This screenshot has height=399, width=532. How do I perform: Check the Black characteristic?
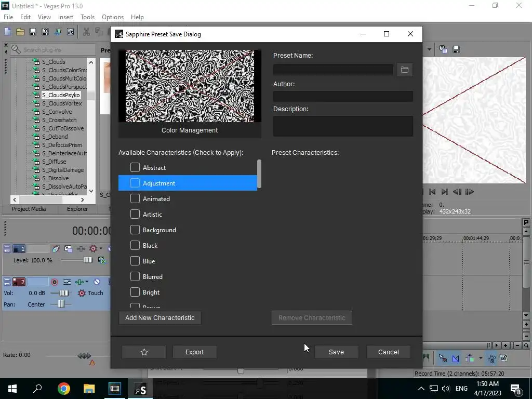[x=135, y=245]
